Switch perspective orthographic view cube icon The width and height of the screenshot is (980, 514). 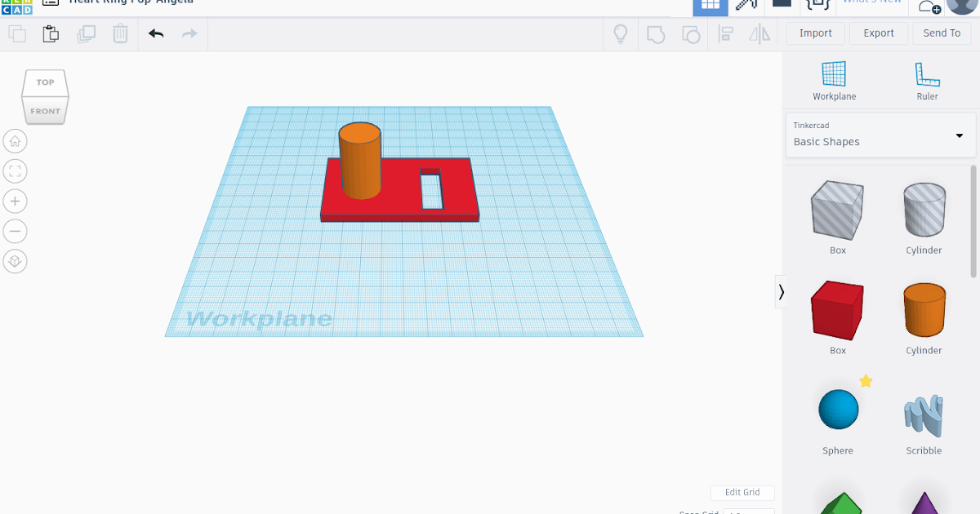(15, 262)
